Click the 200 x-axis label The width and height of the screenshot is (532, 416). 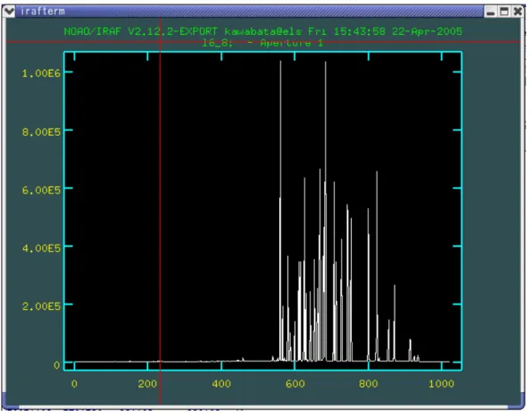(x=147, y=384)
